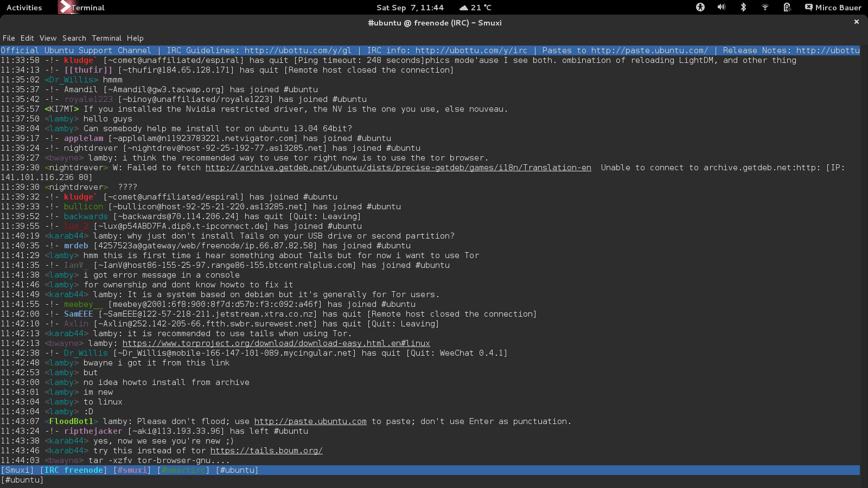This screenshot has width=868, height=488.
Task: Open the calendar from the clock
Action: (404, 8)
